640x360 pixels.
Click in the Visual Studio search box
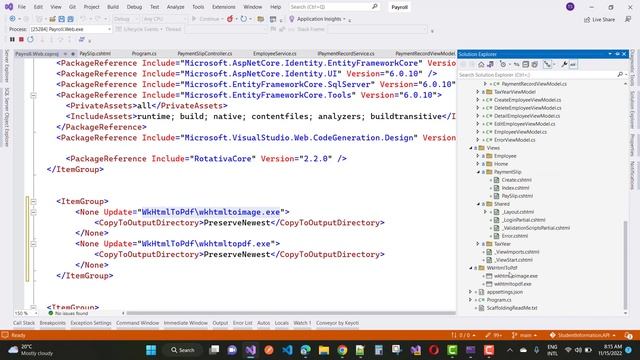tap(334, 7)
